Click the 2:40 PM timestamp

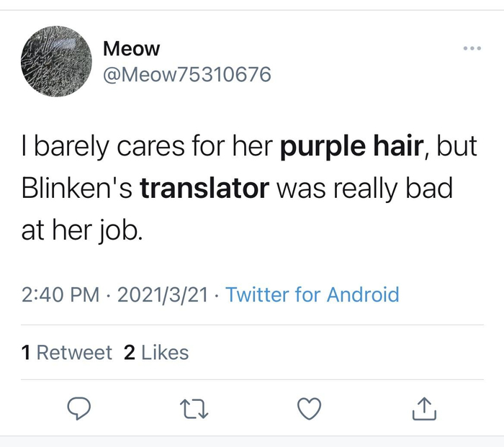coord(61,294)
